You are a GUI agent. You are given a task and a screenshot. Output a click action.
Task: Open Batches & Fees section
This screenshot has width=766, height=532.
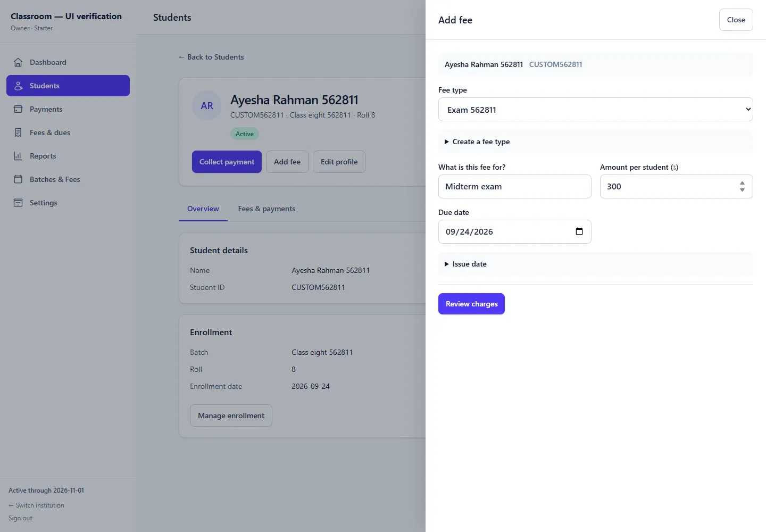tap(68, 179)
